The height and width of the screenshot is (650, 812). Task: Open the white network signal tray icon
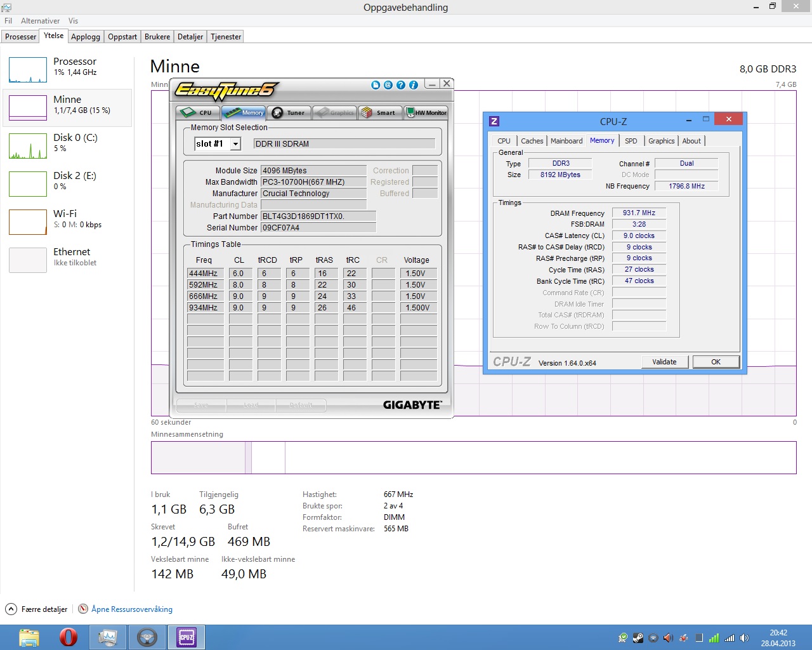tap(730, 638)
